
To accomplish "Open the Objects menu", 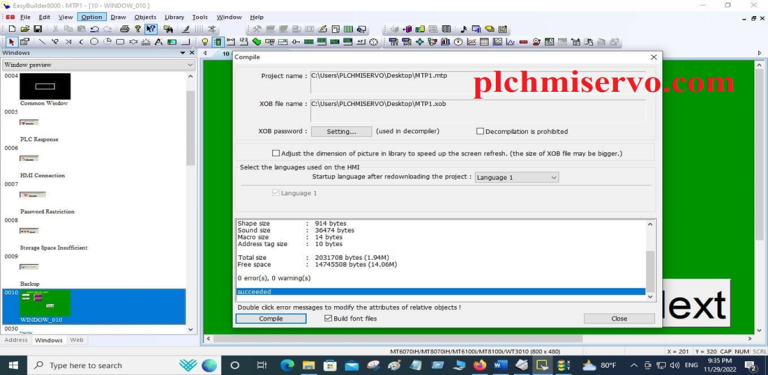I will coord(145,17).
